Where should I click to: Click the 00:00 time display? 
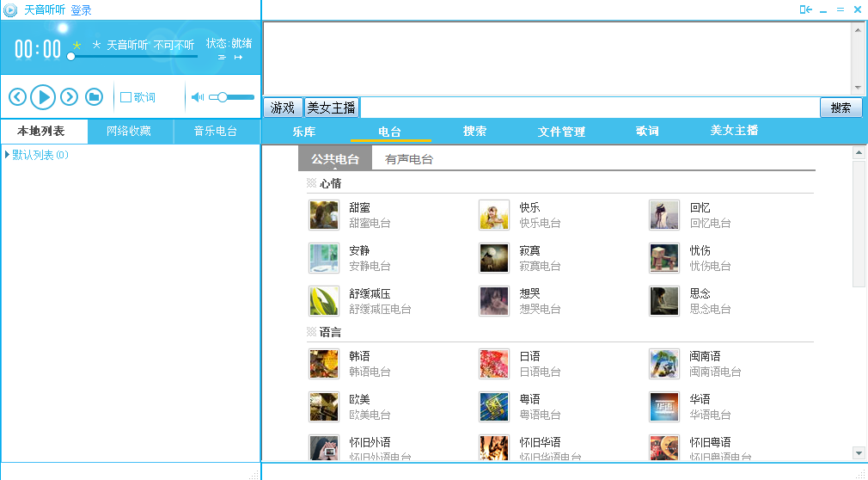(38, 49)
